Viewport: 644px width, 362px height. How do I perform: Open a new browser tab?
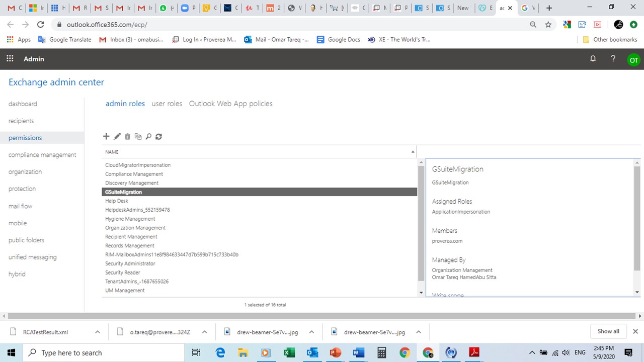549,8
